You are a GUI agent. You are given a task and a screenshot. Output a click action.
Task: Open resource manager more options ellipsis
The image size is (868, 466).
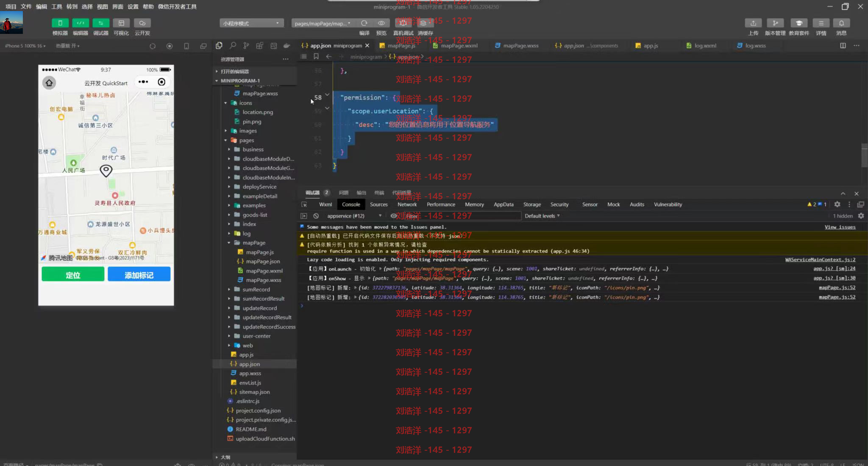coord(286,59)
